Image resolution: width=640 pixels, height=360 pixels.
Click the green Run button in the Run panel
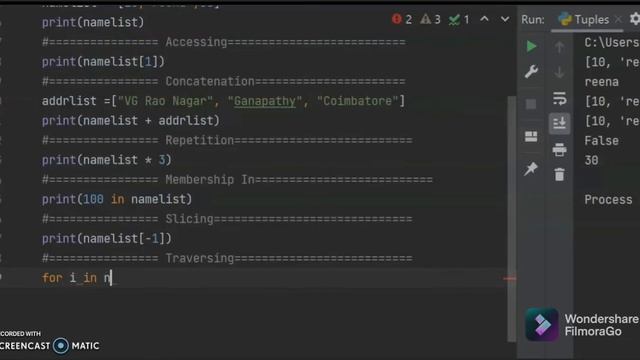[531, 46]
